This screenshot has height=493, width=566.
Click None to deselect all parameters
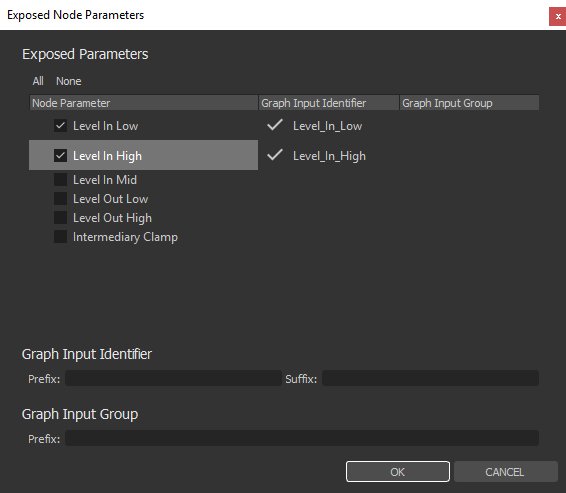pos(69,81)
